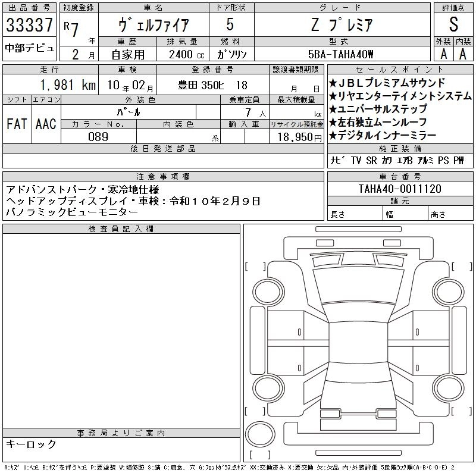
Task: Select the first registration year R7
Action: click(71, 29)
